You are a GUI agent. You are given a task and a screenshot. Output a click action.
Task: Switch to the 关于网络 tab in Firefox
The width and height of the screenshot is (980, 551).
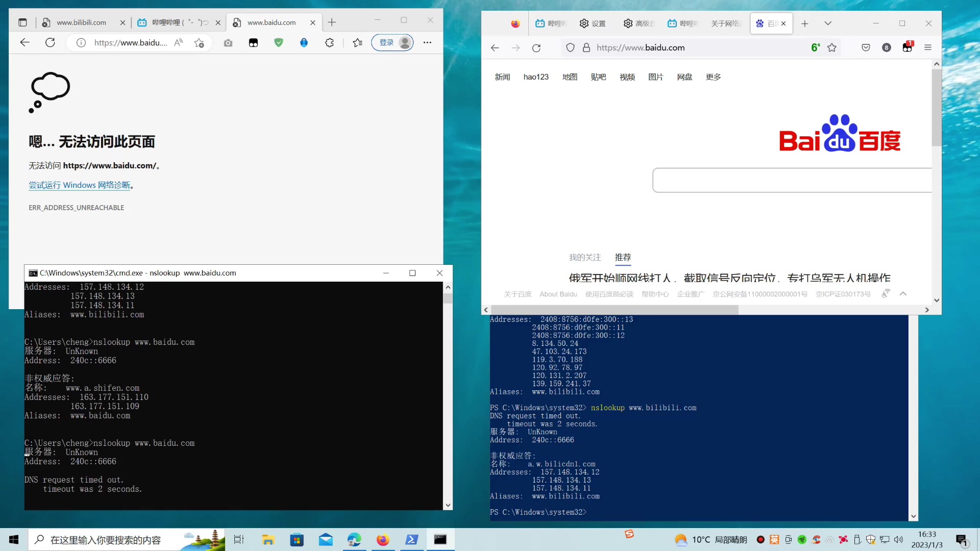726,23
